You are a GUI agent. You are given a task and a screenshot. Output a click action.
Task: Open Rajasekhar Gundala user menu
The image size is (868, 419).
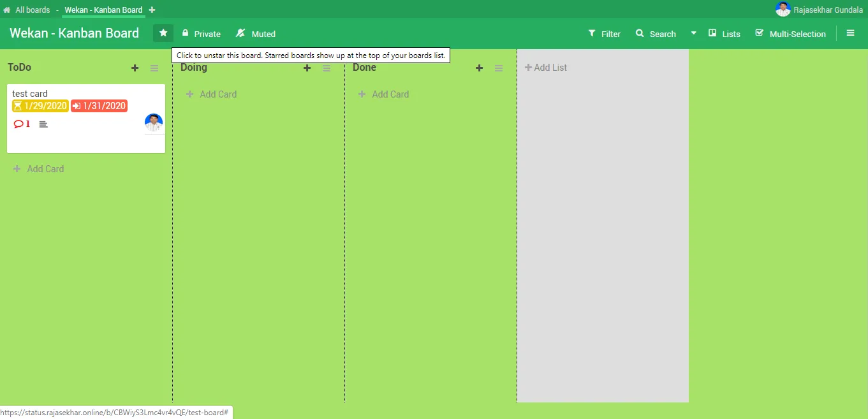click(x=820, y=10)
